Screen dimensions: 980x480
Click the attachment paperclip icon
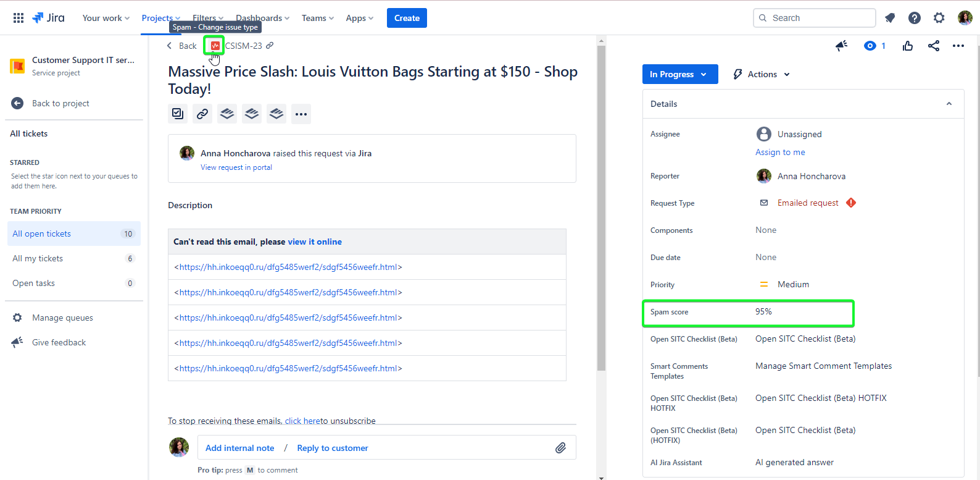(x=560, y=448)
